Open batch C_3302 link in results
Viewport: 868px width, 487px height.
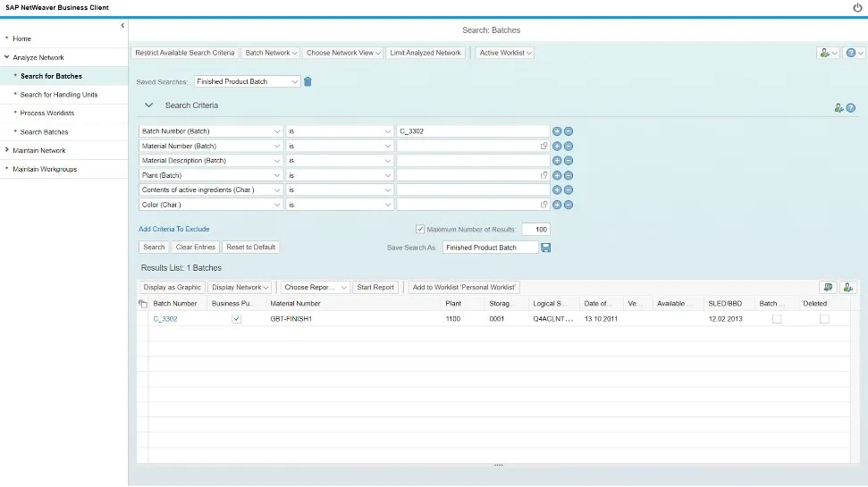(x=165, y=319)
